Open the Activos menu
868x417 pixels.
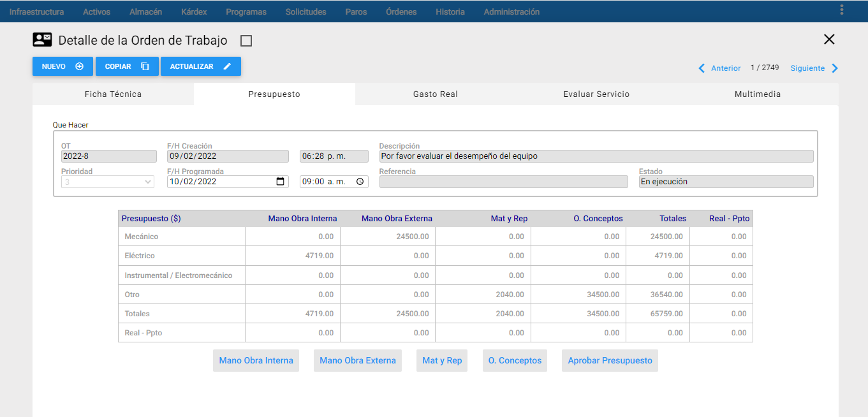pyautogui.click(x=96, y=11)
